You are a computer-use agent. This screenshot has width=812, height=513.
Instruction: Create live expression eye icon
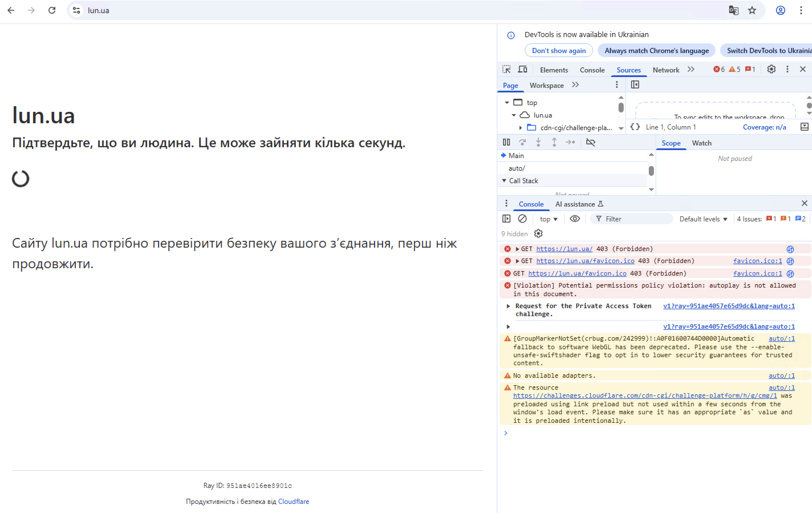tap(575, 219)
